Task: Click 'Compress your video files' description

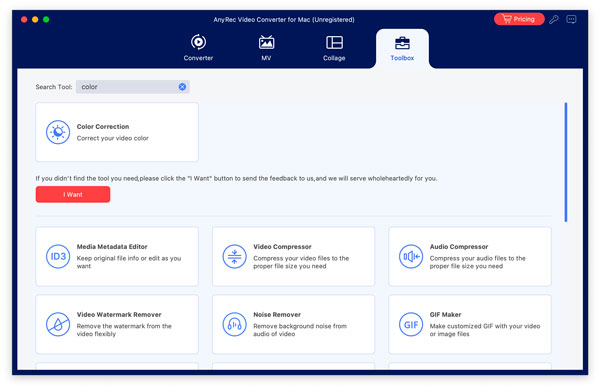Action: click(301, 262)
